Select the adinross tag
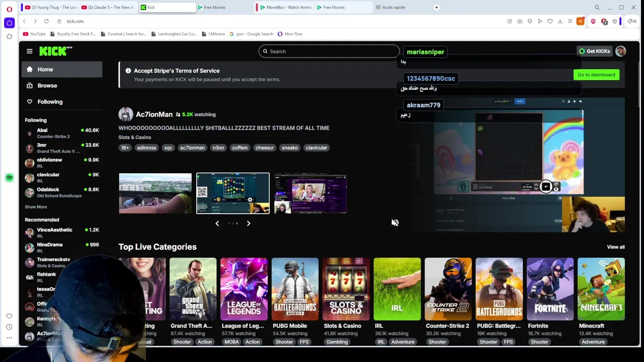Screen dimensions: 644x362 pos(146,148)
